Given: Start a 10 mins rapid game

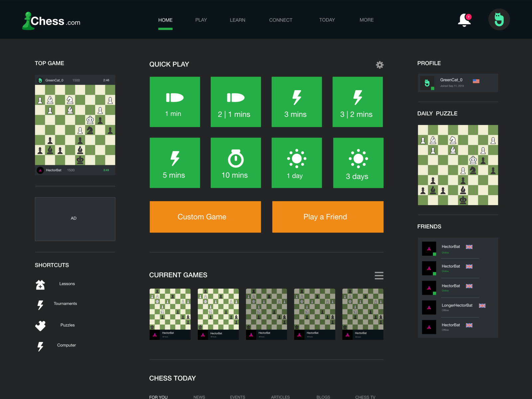Looking at the screenshot, I should 236,163.
